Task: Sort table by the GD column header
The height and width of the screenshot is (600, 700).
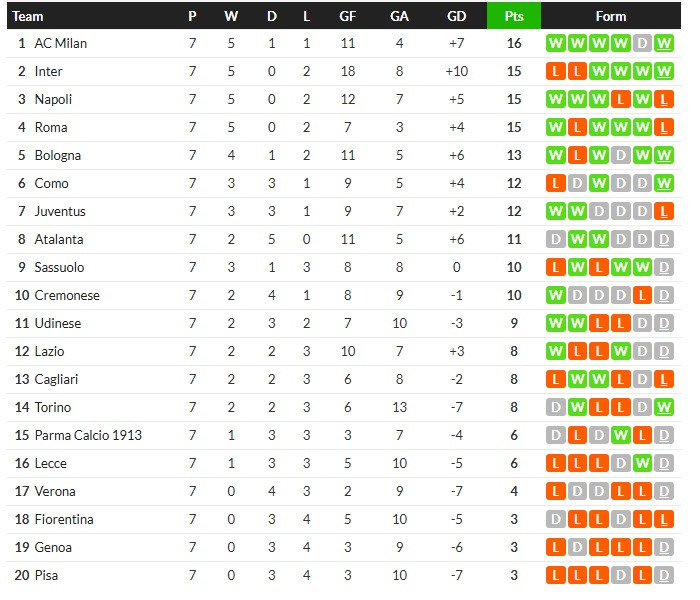Action: pos(456,16)
